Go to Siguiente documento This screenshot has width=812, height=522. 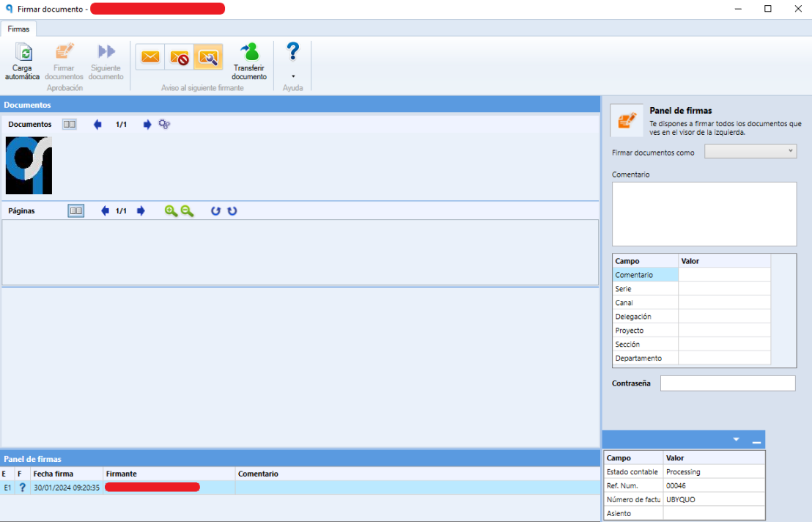(x=106, y=61)
